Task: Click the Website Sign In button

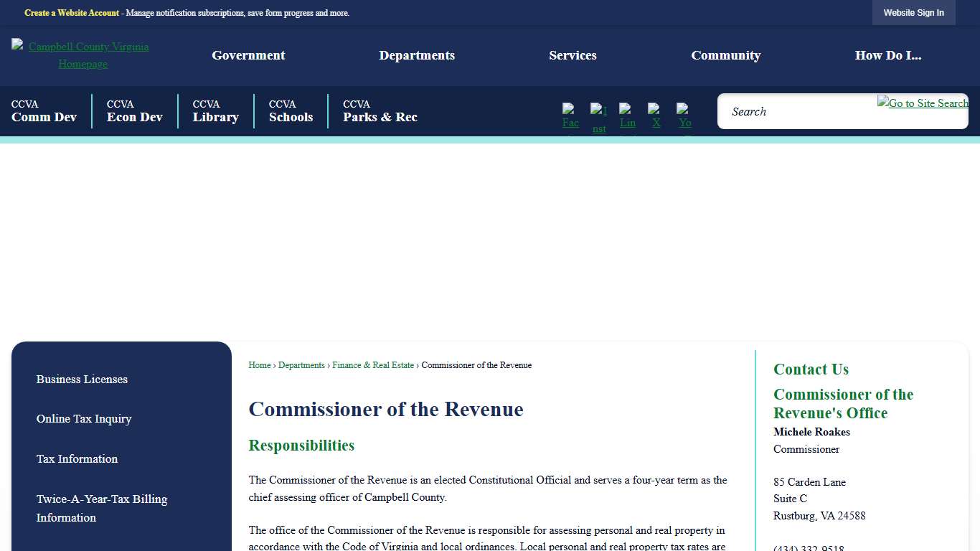Action: pyautogui.click(x=913, y=12)
